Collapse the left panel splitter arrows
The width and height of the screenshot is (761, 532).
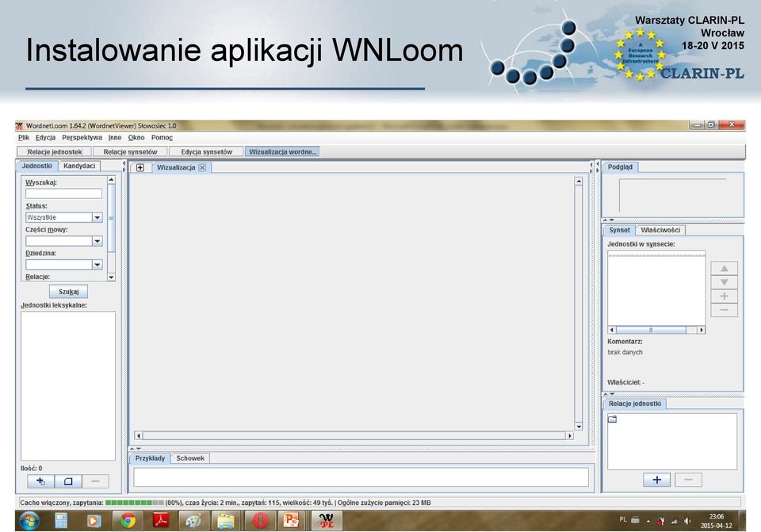(124, 166)
